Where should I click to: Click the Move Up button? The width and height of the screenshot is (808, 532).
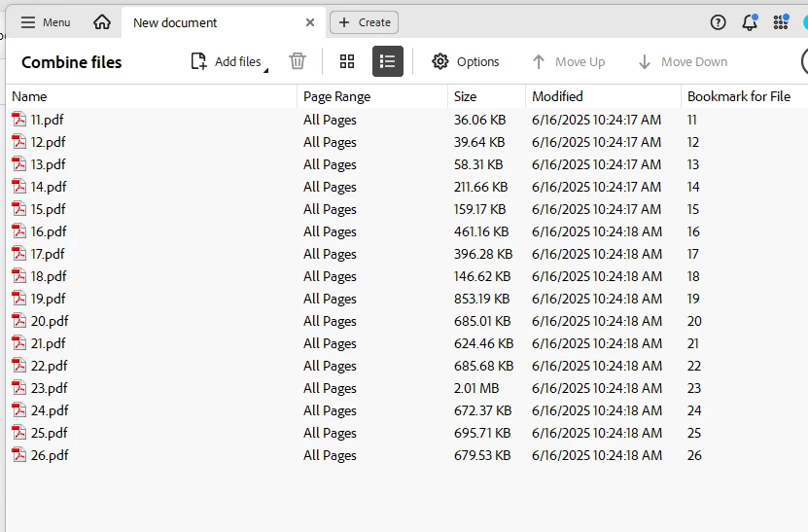click(569, 62)
